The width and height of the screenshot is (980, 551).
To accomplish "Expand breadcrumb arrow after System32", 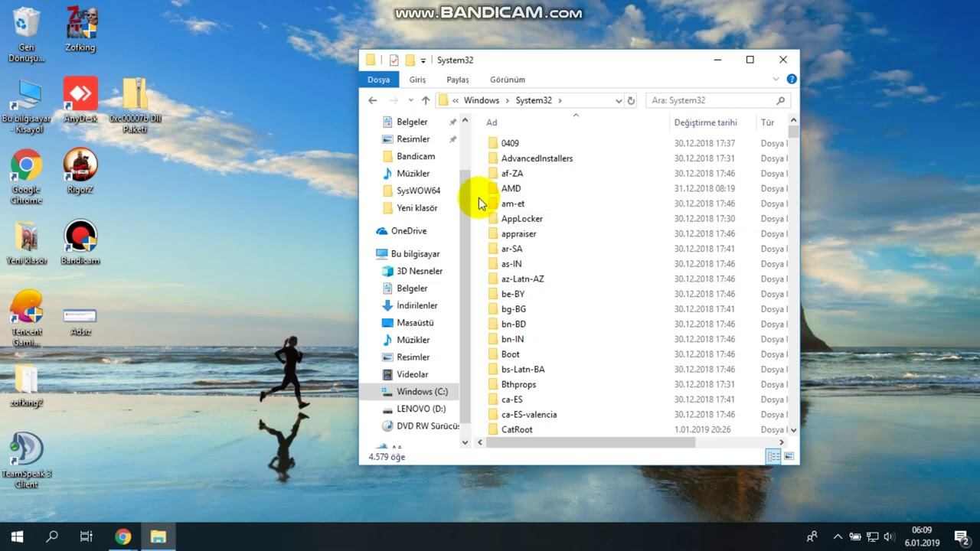I will [x=560, y=100].
